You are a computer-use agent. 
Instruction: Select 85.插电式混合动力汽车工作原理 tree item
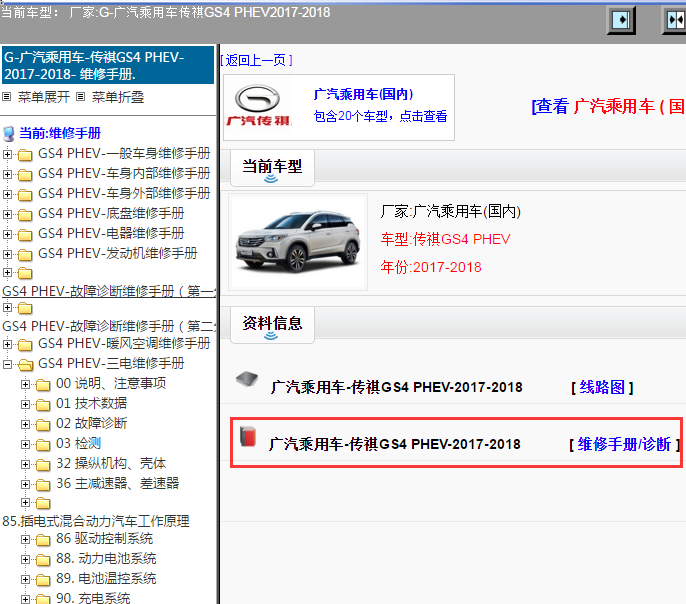click(96, 521)
